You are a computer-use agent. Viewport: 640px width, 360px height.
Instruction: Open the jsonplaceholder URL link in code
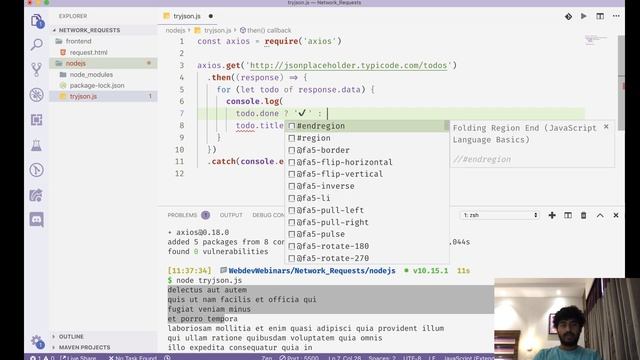point(348,65)
